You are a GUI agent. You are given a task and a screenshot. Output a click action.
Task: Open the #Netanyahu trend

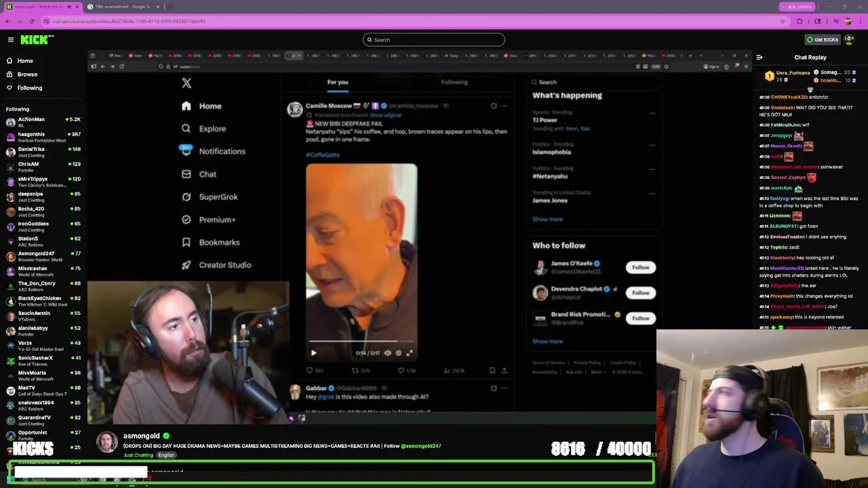click(550, 176)
